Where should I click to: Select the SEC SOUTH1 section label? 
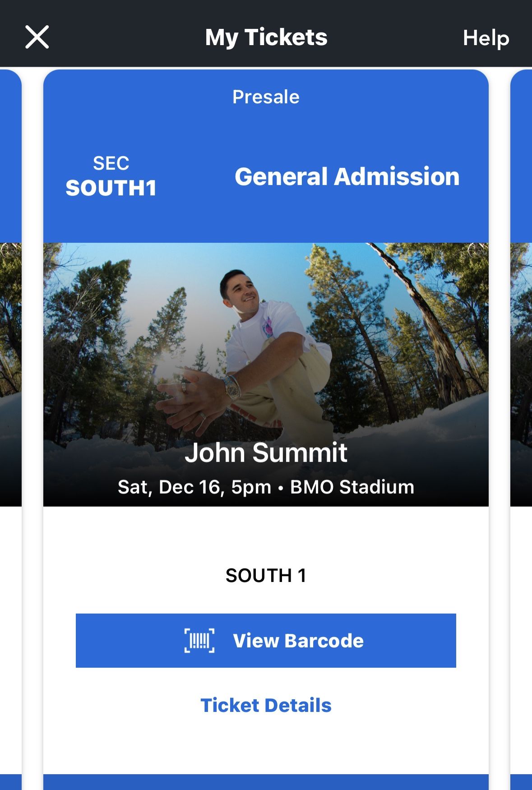pos(111,177)
